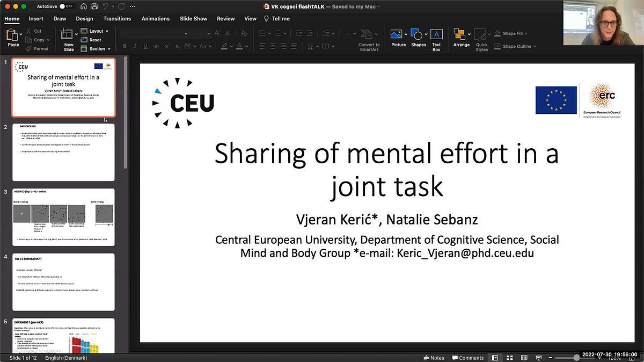The image size is (644, 362).
Task: Toggle Bold formatting
Action: pyautogui.click(x=125, y=46)
